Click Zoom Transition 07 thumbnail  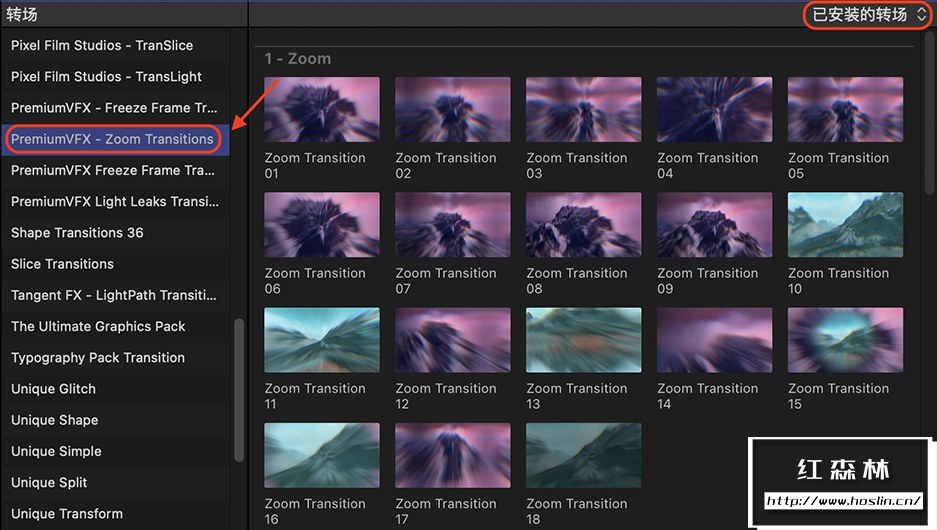453,225
